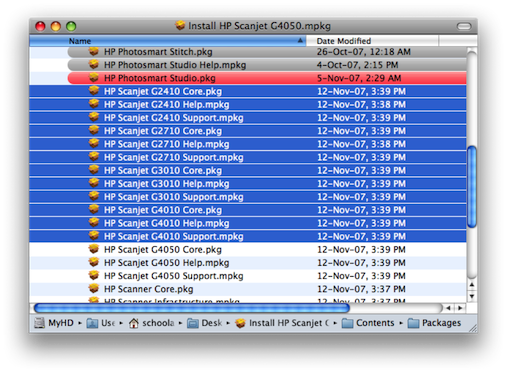The height and width of the screenshot is (373, 507).
Task: Select the HP Scanjet G4050 Core.pkg icon
Action: 94,249
